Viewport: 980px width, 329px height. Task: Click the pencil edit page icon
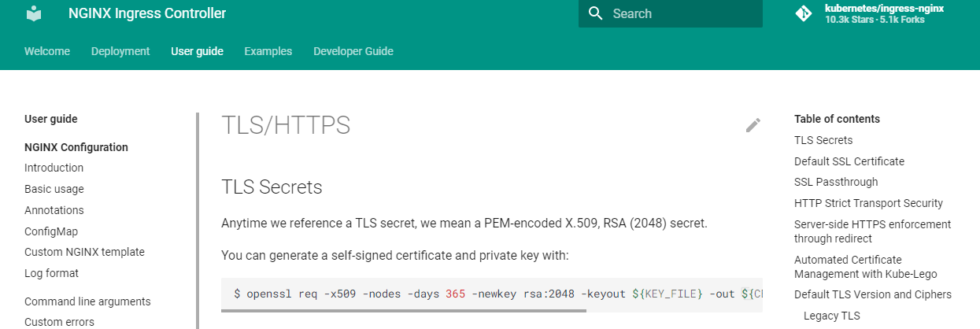point(753,124)
